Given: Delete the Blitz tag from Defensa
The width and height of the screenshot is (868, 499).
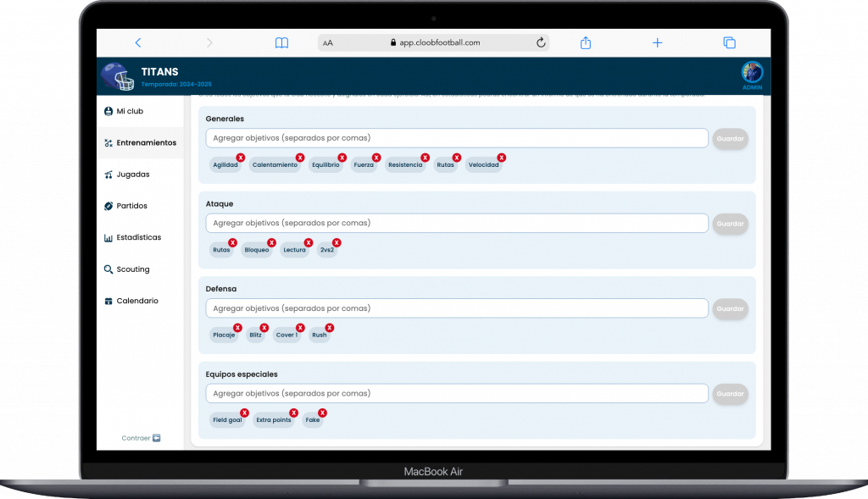Looking at the screenshot, I should [x=264, y=328].
